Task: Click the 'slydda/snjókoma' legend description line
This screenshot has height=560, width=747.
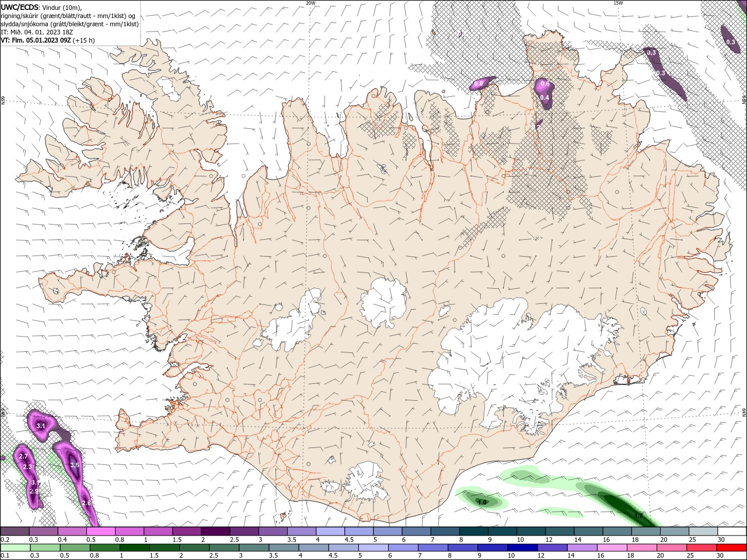Action: 69,24
